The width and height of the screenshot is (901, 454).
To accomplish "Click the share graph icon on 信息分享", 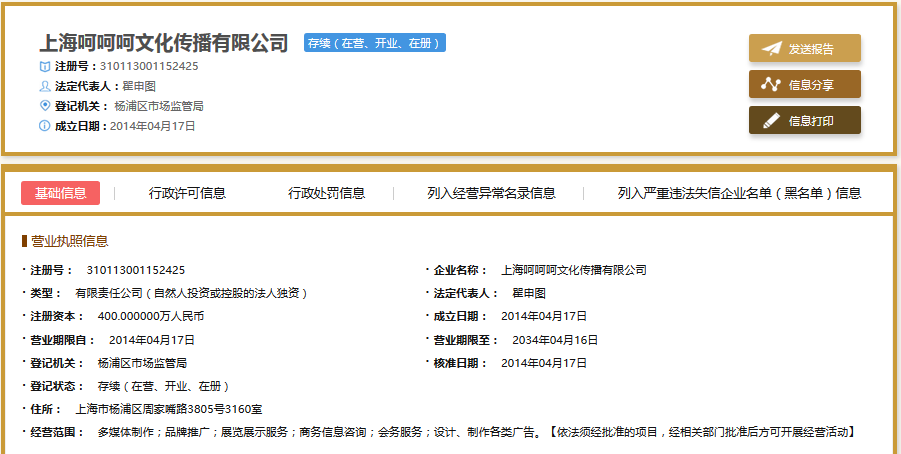I will 771,84.
